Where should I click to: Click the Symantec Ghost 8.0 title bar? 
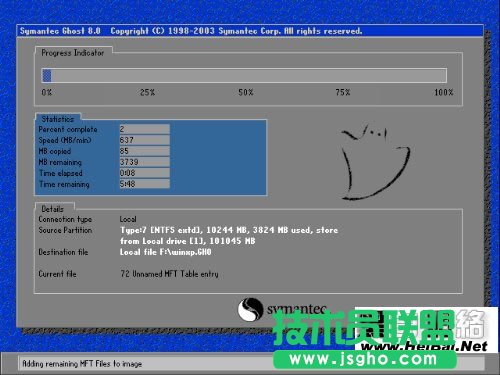[x=250, y=31]
